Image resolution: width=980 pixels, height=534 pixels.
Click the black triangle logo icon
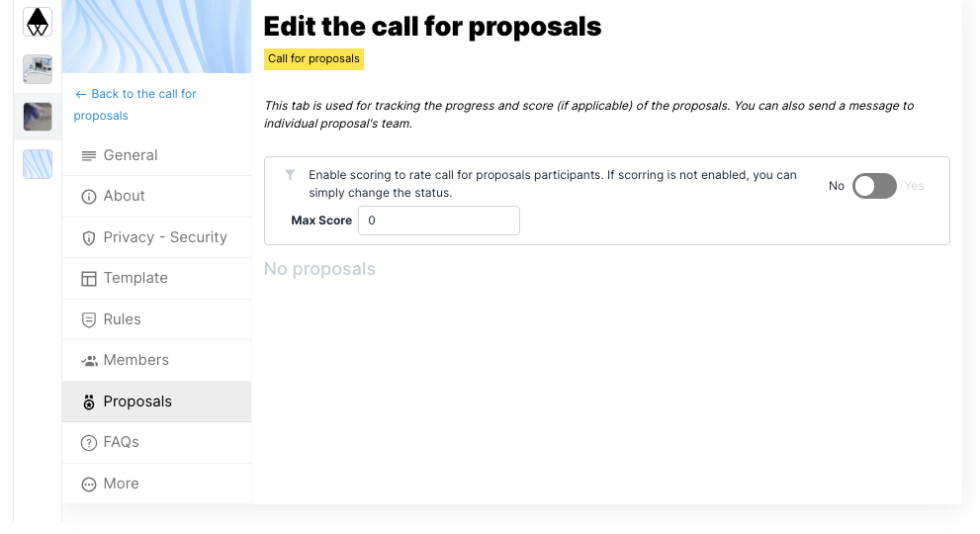tap(38, 22)
